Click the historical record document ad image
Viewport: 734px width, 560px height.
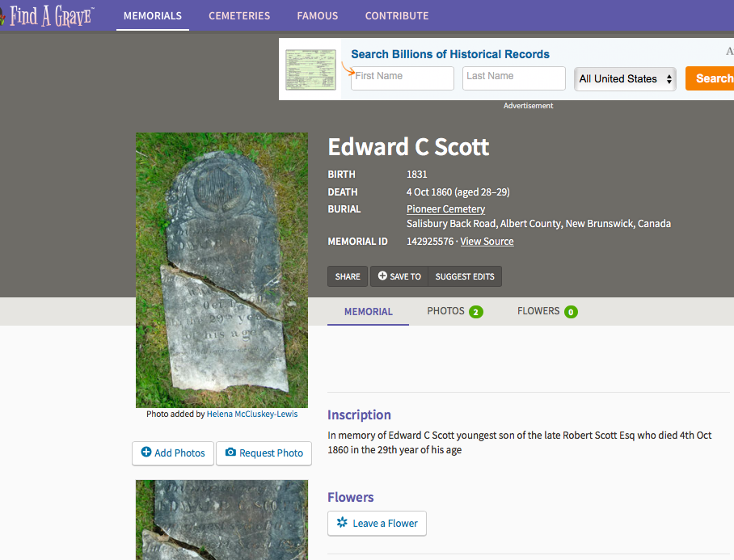[x=310, y=69]
